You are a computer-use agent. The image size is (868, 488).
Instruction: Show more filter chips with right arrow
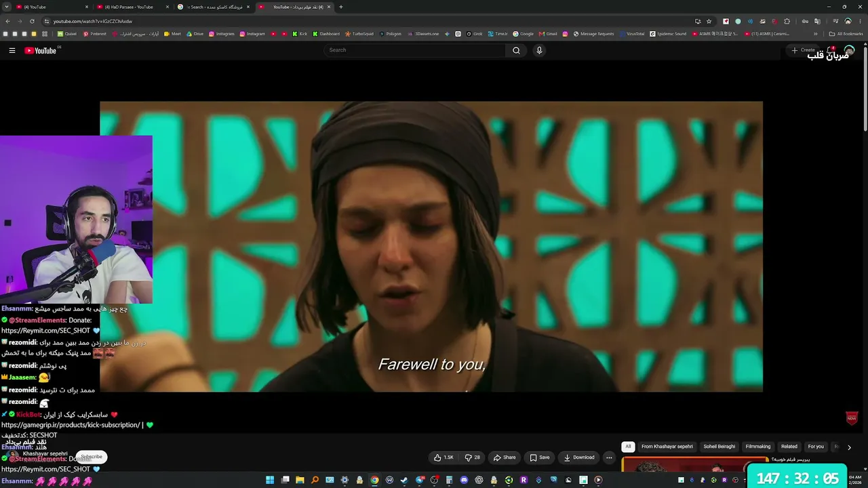point(849,447)
